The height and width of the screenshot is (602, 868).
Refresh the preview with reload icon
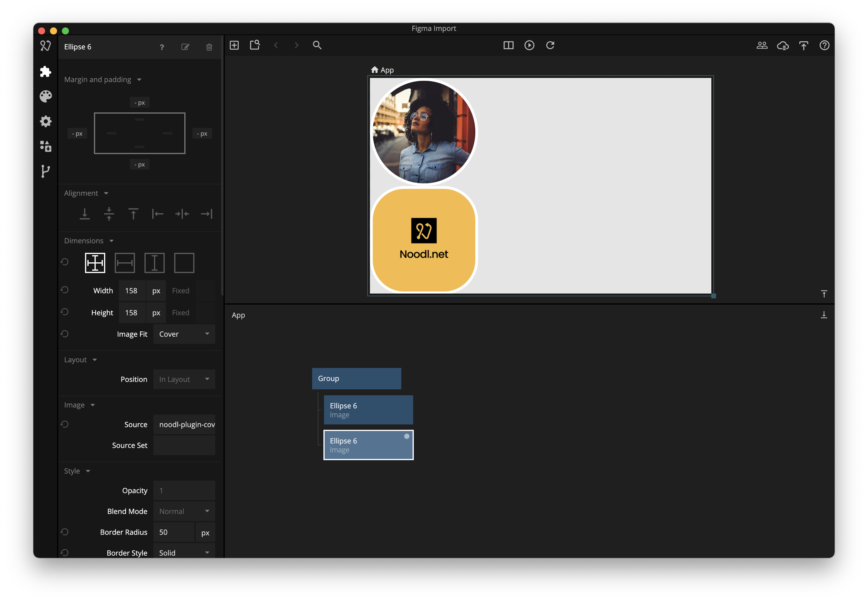550,45
